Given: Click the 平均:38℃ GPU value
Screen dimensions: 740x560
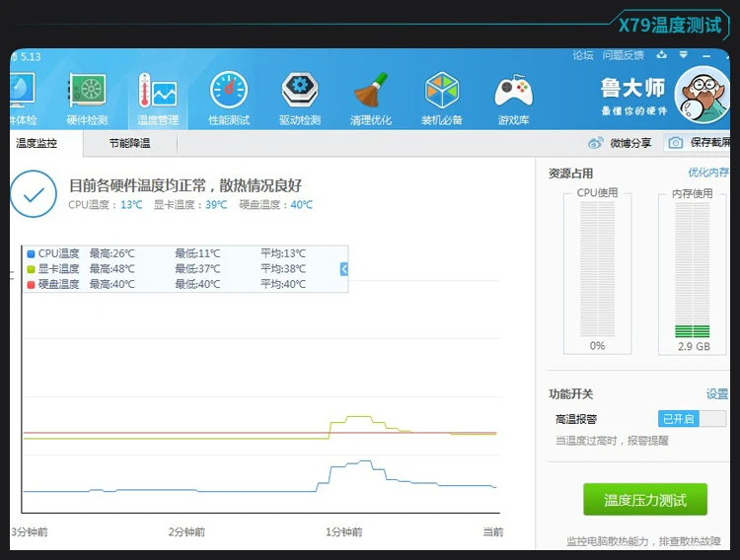Looking at the screenshot, I should 283,269.
